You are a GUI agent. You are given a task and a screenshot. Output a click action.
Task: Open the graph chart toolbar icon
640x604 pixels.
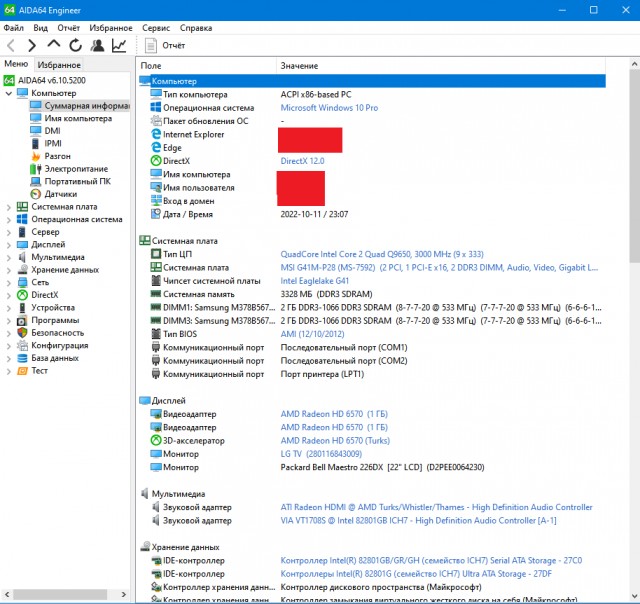click(119, 45)
